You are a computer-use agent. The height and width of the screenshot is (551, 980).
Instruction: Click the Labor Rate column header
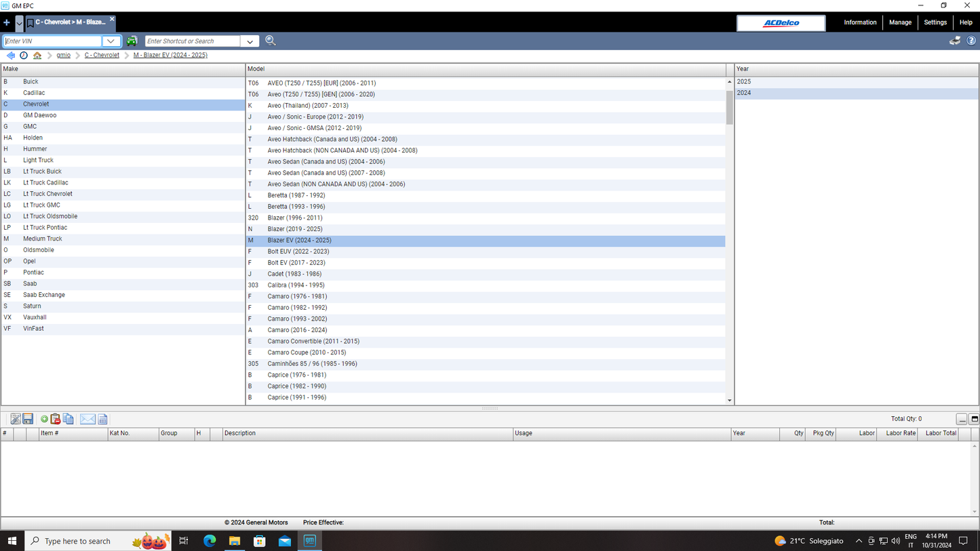click(x=897, y=434)
